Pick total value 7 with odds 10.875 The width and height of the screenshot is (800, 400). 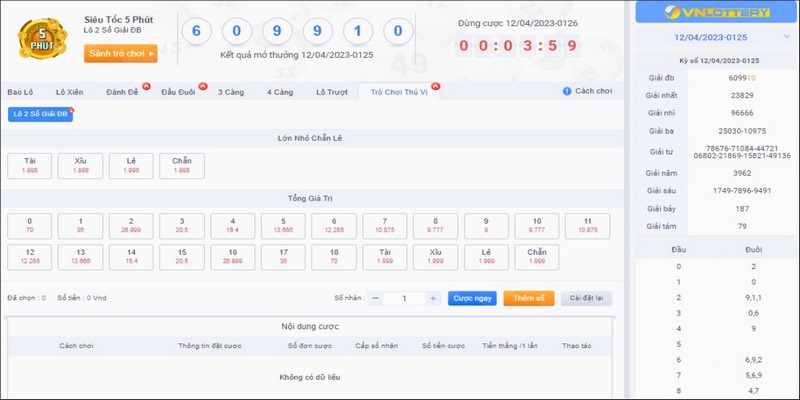pyautogui.click(x=384, y=226)
